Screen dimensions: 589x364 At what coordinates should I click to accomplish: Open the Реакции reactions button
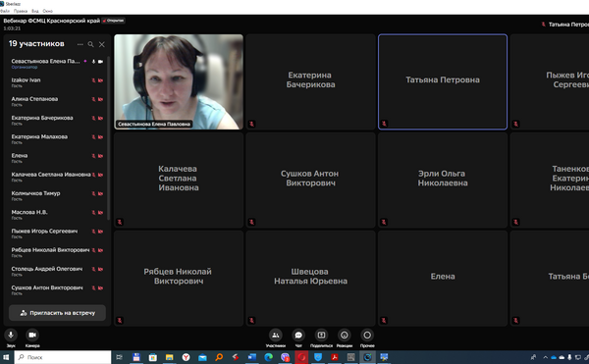point(345,335)
